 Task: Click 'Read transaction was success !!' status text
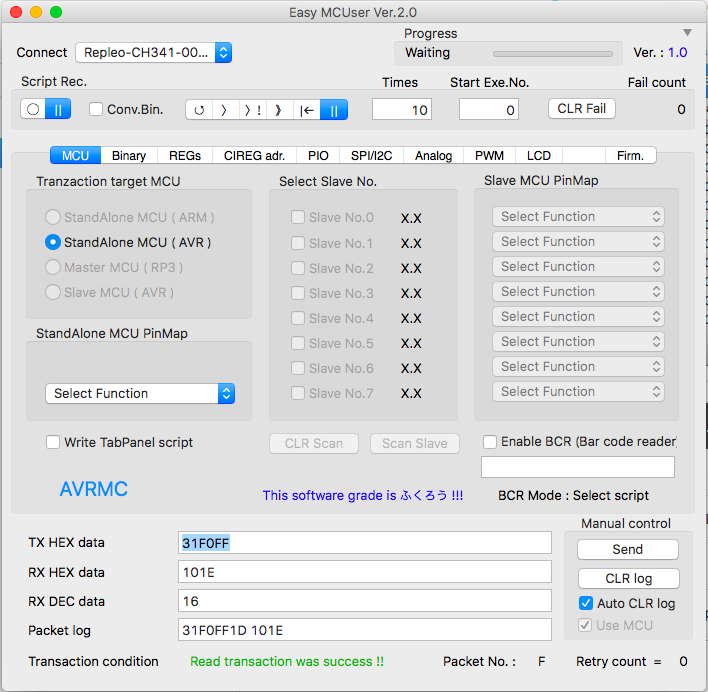[x=287, y=661]
